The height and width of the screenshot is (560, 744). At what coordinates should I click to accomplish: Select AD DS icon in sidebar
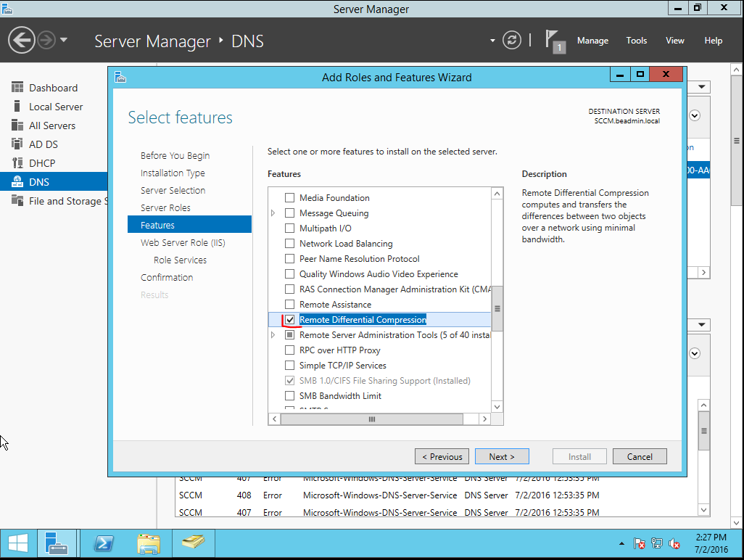point(17,144)
